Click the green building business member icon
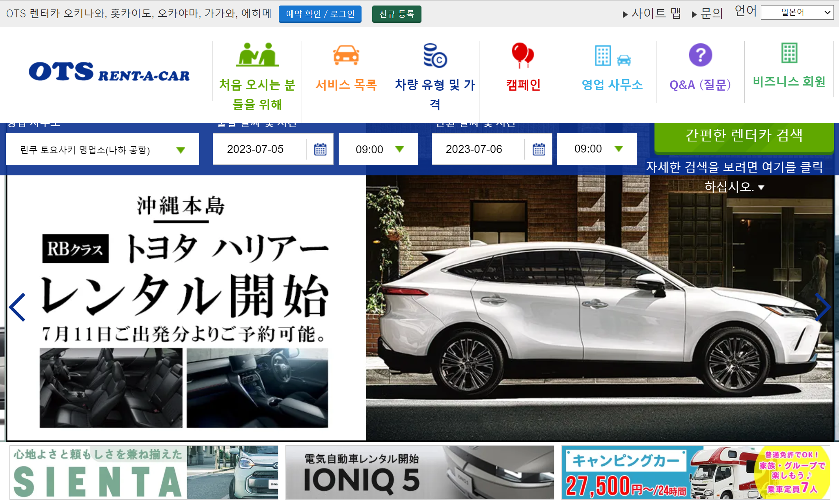Viewport: 839px width, 504px height. pos(789,53)
